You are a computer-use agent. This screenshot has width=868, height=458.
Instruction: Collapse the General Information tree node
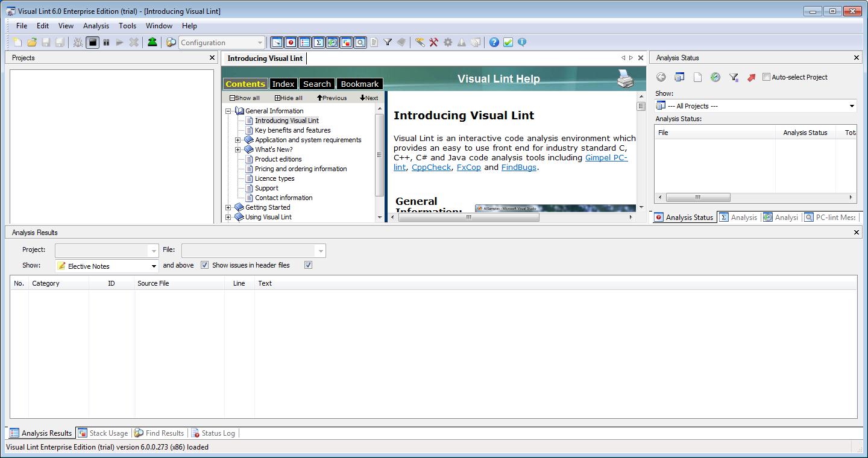pyautogui.click(x=228, y=111)
